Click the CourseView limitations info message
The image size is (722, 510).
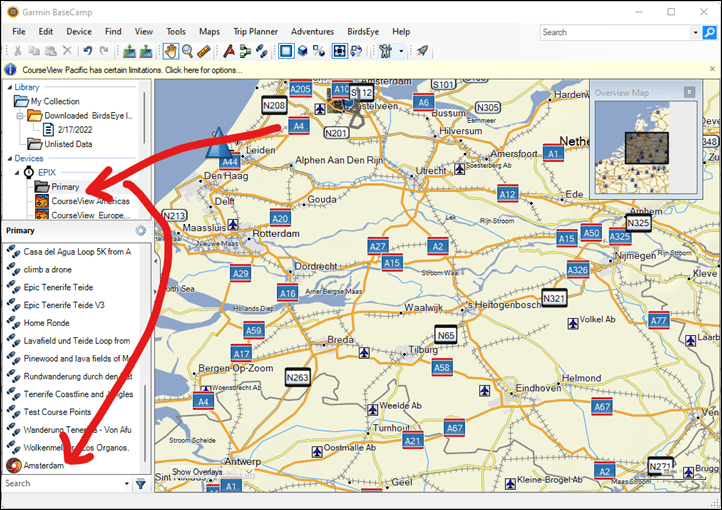132,70
